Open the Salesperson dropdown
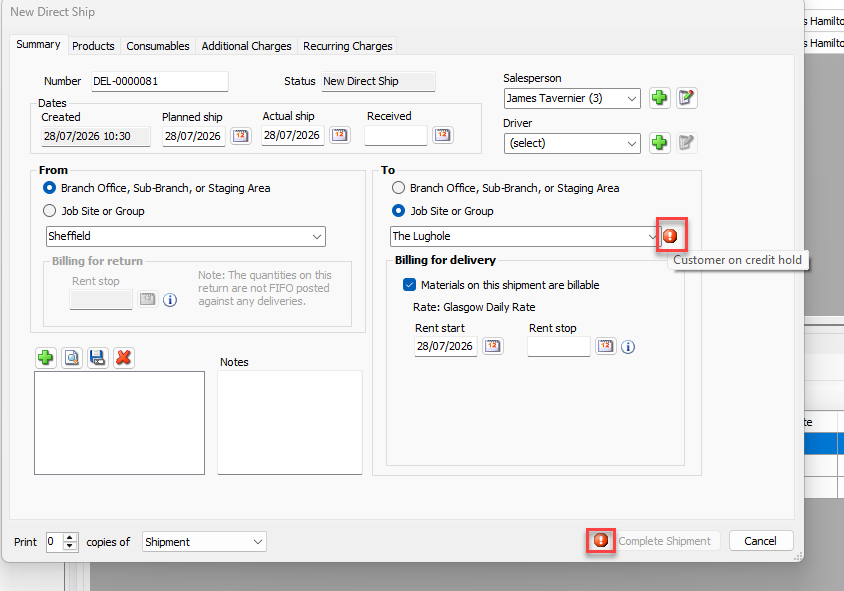This screenshot has height=591, width=844. click(631, 98)
